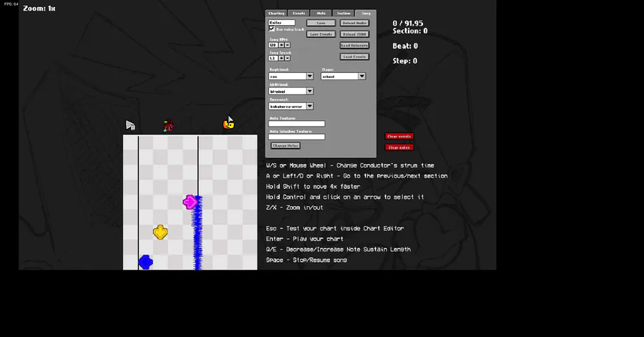Select the yellow down-arrow note on the grid
Image resolution: width=644 pixels, height=337 pixels.
coord(160,232)
